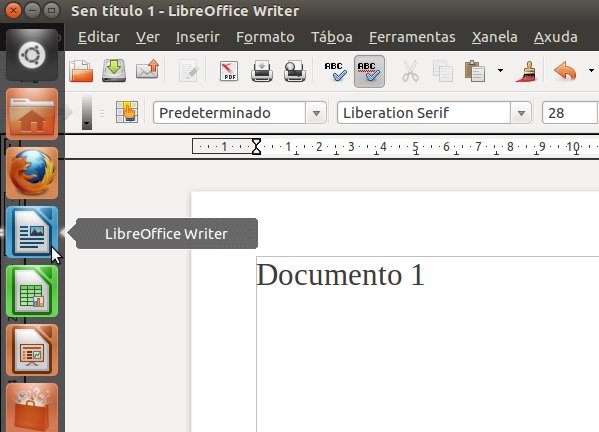This screenshot has width=599, height=432.
Task: Click the Copy icon
Action: (x=443, y=71)
